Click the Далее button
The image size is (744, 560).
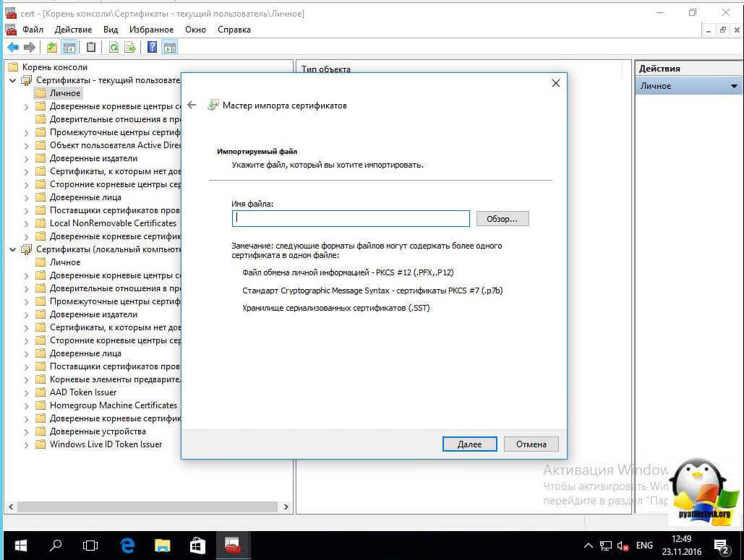469,444
